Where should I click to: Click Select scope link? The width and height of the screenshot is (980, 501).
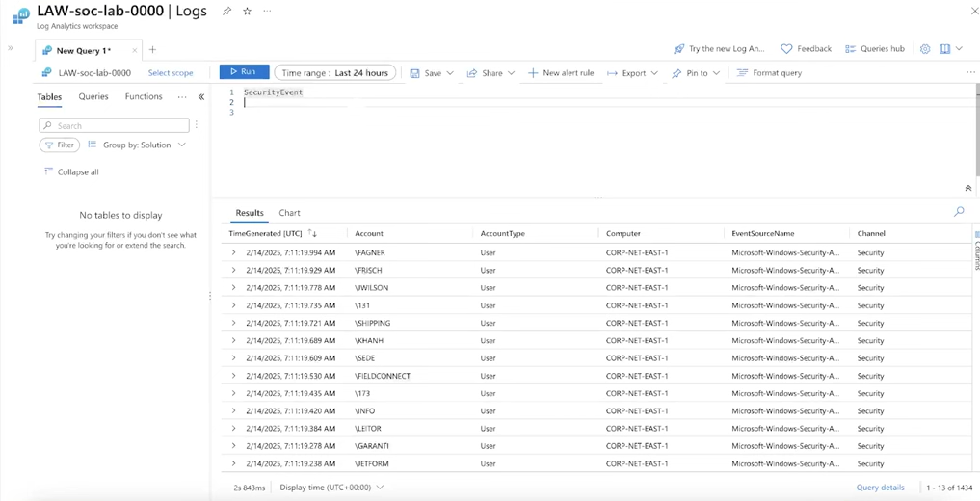pos(171,73)
